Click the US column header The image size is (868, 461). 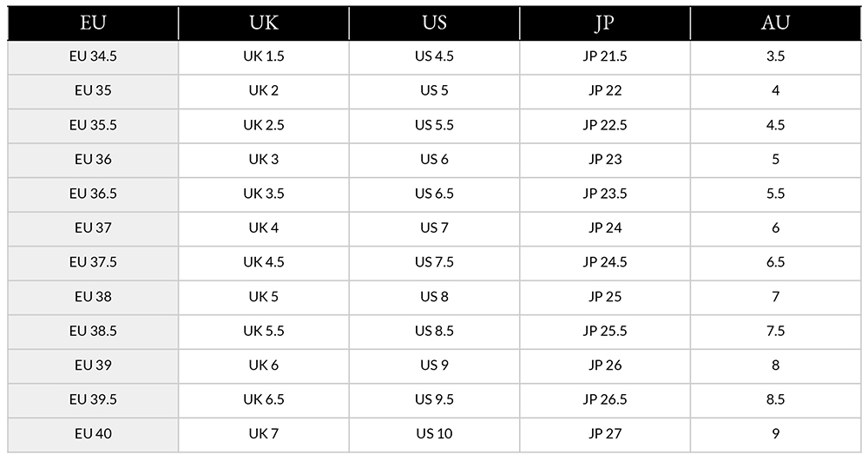(x=434, y=23)
